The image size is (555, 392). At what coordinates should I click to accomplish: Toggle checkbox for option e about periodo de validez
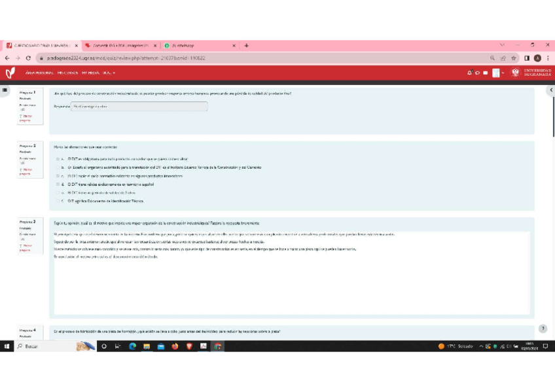coord(58,193)
